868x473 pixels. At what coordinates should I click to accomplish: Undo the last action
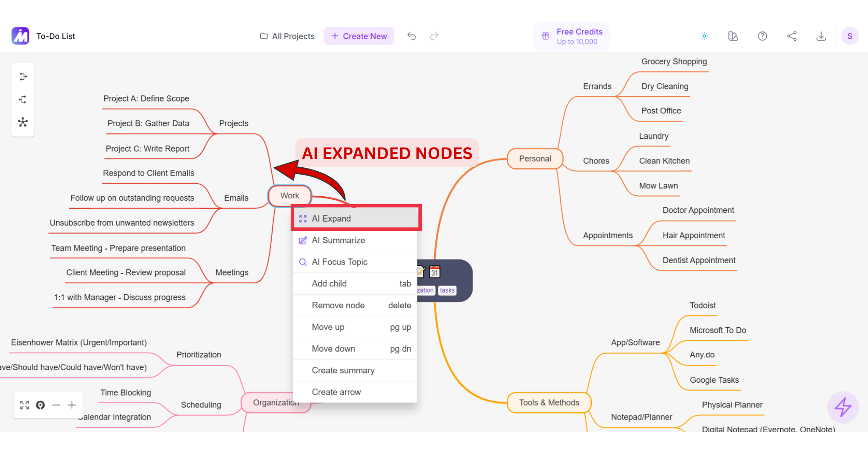(411, 36)
